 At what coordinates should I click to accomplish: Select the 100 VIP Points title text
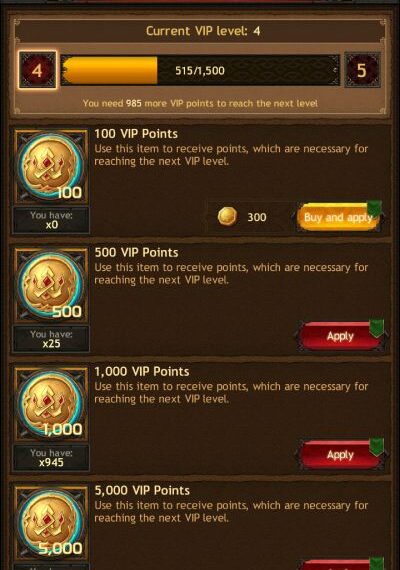tap(136, 134)
